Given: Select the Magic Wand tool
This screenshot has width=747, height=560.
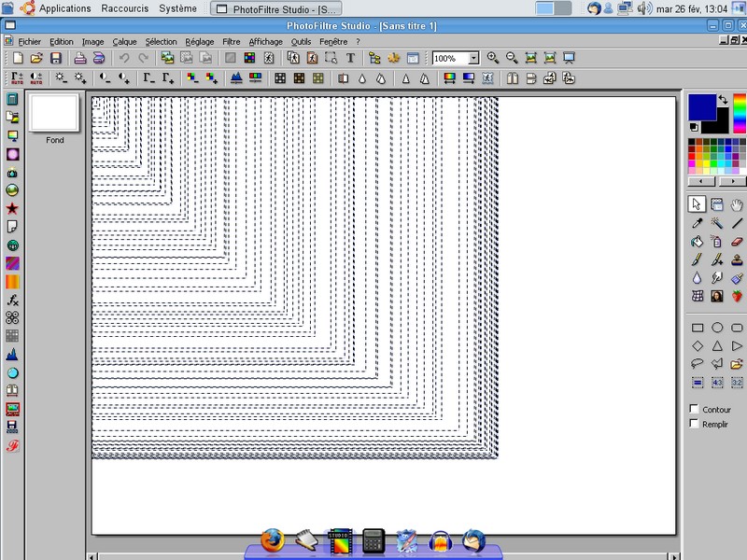Looking at the screenshot, I should (717, 223).
